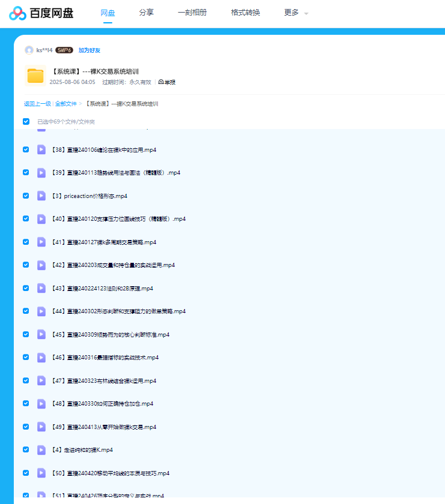Click video icon for file 【38】
This screenshot has height=504, width=445.
pos(41,150)
